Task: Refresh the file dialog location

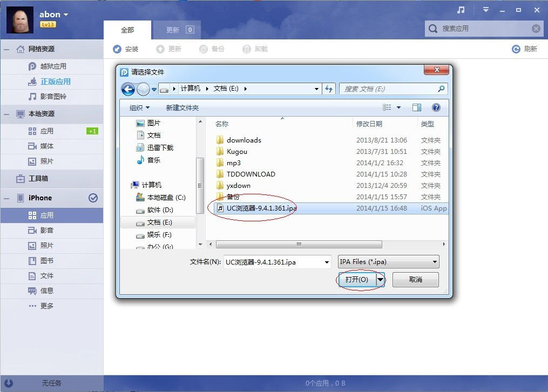Action: point(329,89)
